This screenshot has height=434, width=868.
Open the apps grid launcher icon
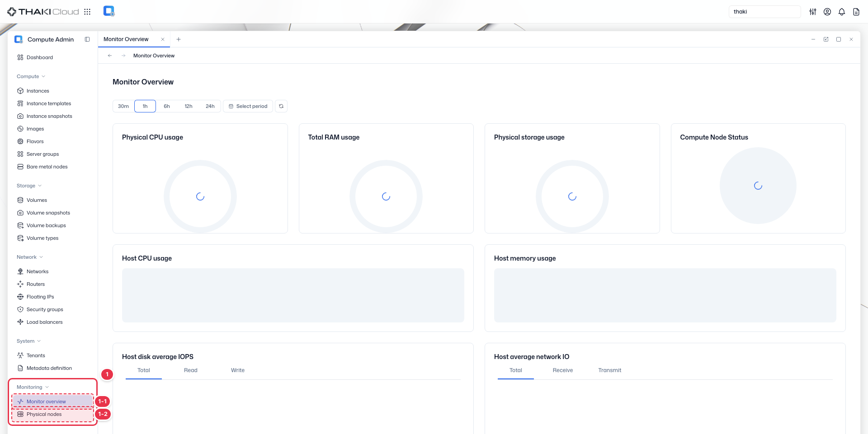87,12
